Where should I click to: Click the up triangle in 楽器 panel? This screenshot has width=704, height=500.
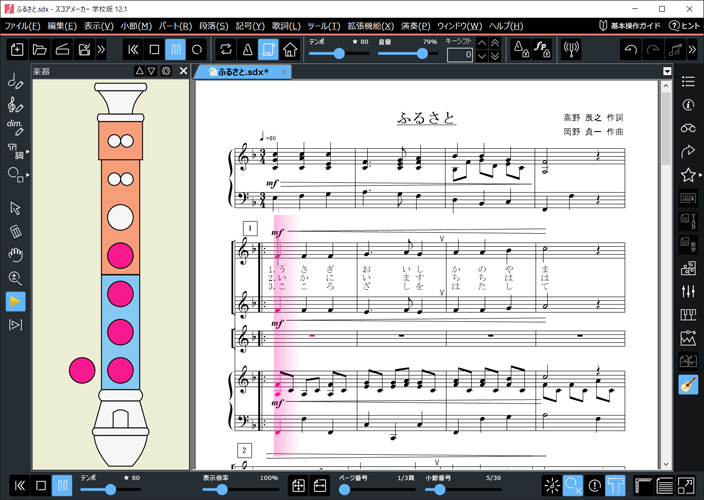[140, 71]
